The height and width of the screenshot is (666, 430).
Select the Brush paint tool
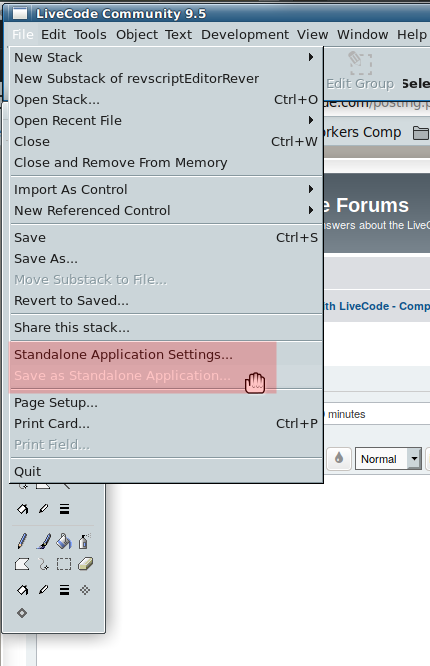tap(43, 541)
